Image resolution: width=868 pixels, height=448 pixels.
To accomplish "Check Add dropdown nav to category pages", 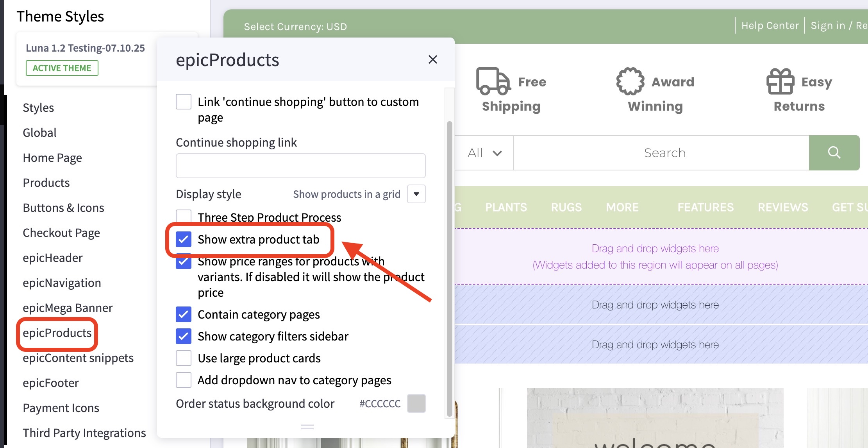I will point(183,380).
